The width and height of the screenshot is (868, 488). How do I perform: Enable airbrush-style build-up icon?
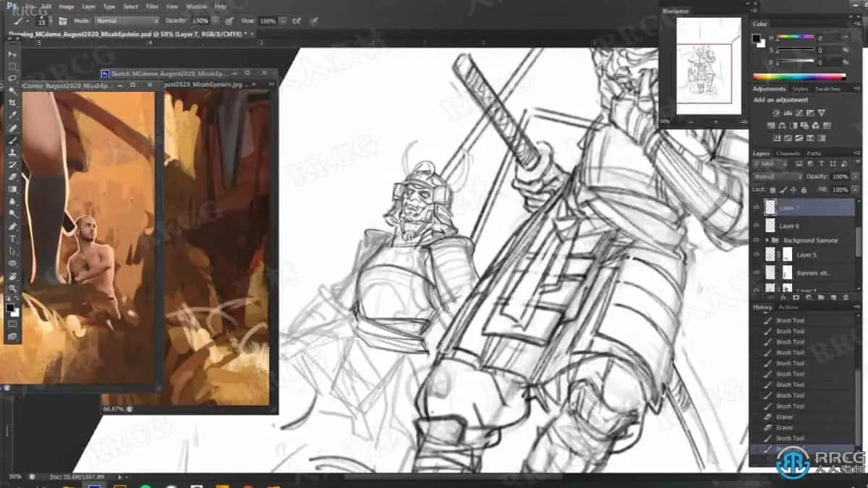[x=296, y=21]
